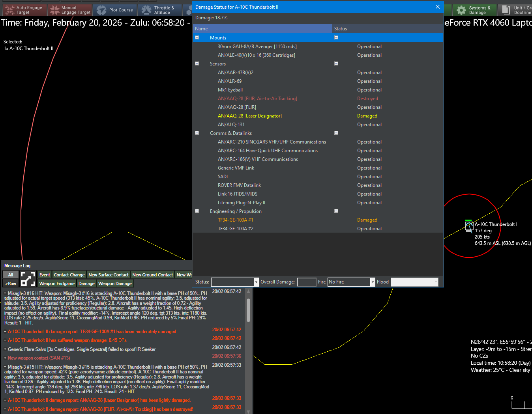Select the ROVER FMV Datalink row
The width and height of the screenshot is (532, 414).
[x=318, y=185]
